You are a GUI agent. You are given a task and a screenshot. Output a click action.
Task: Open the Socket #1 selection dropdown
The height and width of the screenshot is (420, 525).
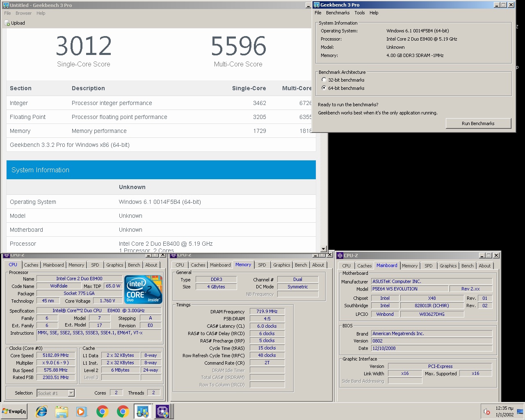71,393
